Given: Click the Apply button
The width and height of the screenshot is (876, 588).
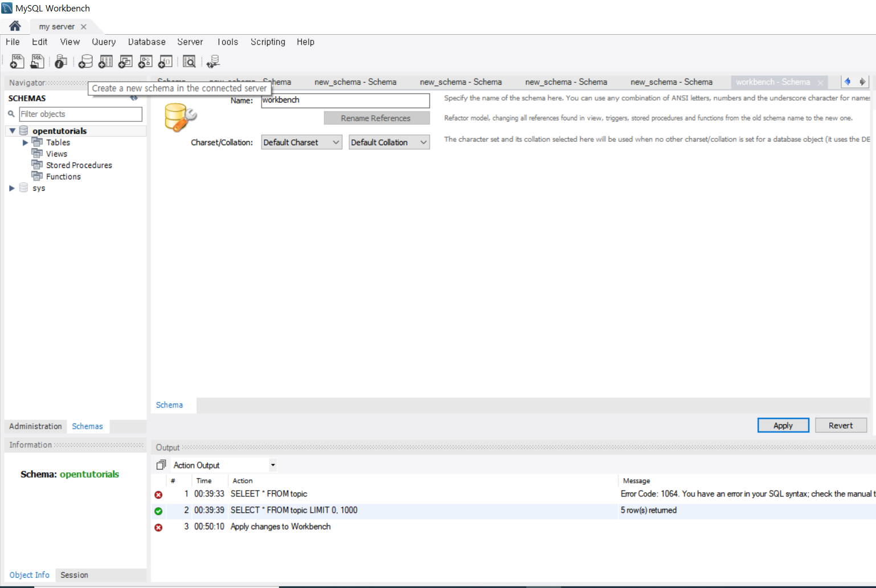Looking at the screenshot, I should click(783, 425).
